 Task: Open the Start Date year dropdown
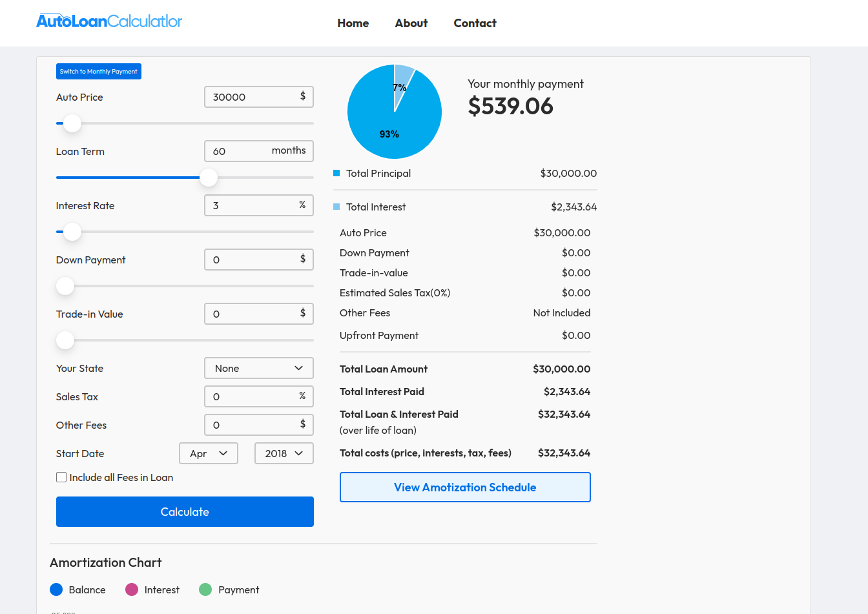click(x=284, y=453)
